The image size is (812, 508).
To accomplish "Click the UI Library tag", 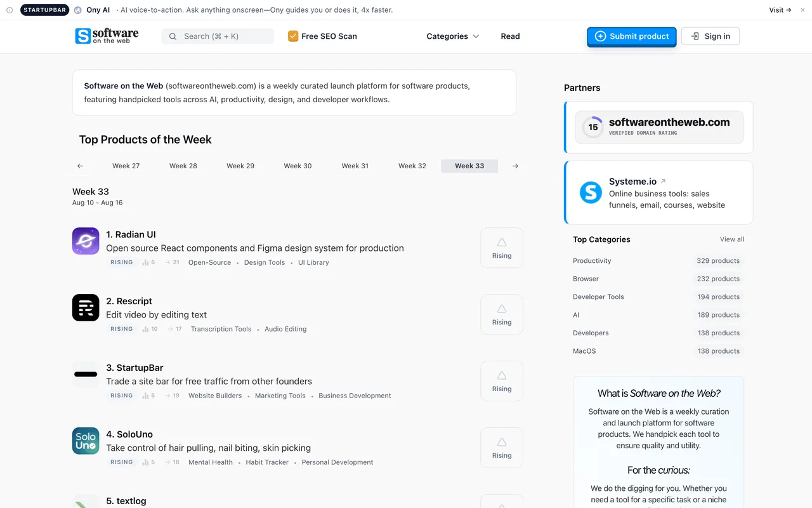I will [x=313, y=262].
